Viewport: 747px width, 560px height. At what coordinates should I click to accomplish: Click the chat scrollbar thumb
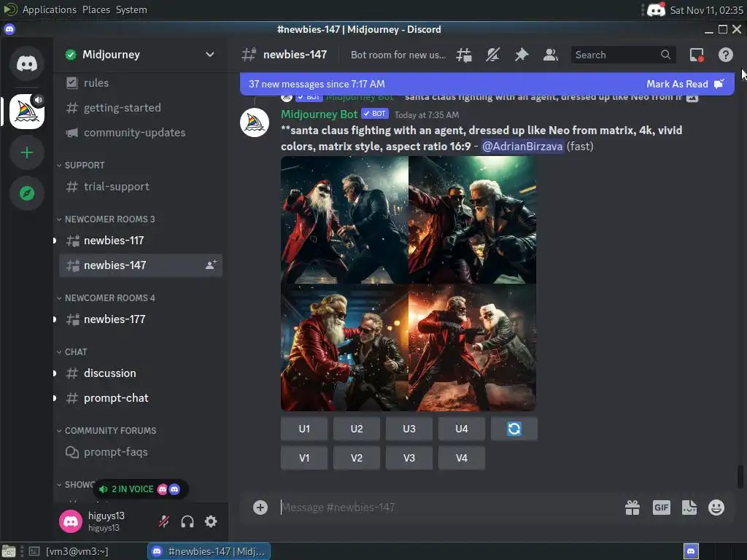(x=740, y=477)
